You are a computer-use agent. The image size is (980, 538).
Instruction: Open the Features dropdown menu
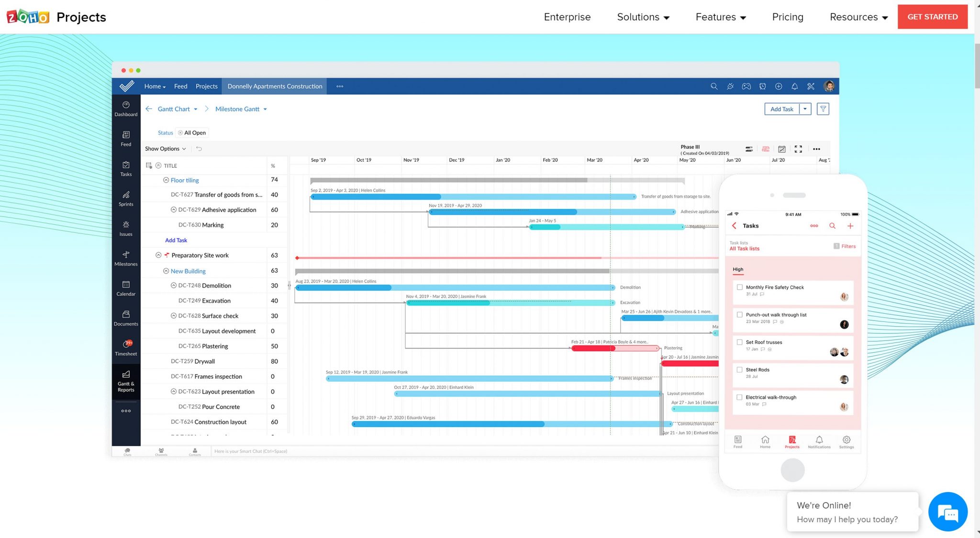pyautogui.click(x=721, y=17)
